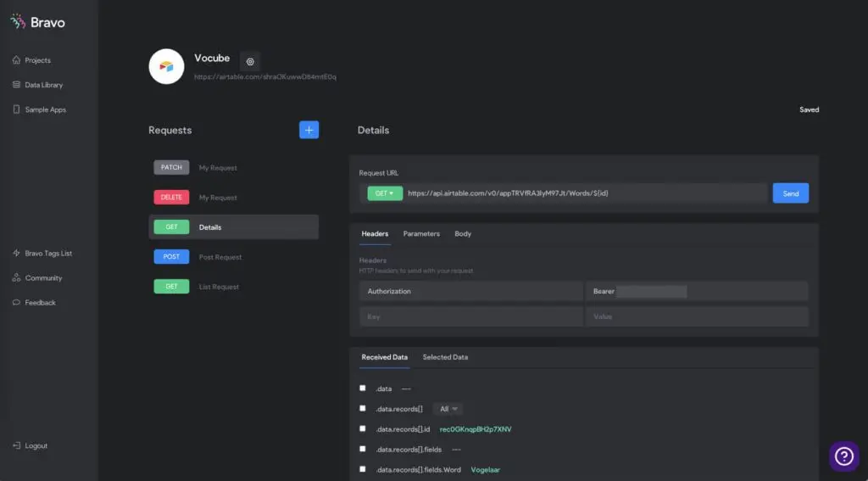Switch to the Received Data tab
The width and height of the screenshot is (868, 481).
tap(385, 357)
